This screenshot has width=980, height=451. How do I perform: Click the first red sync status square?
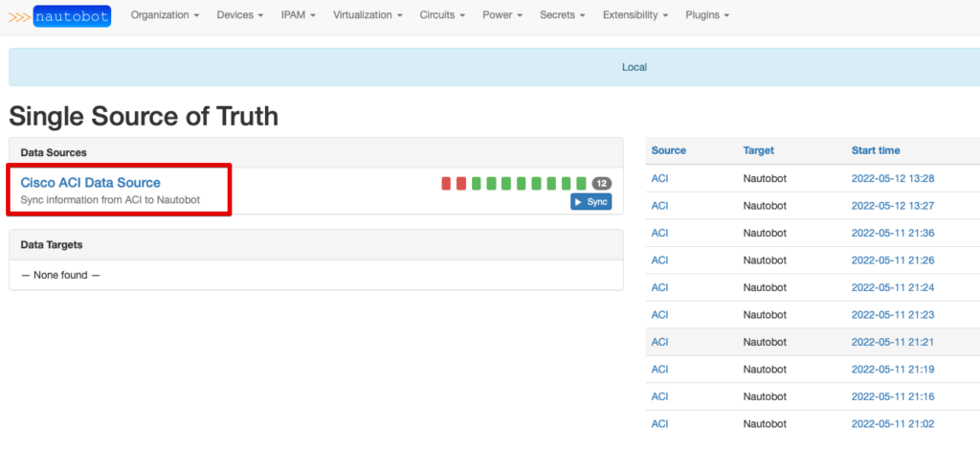pyautogui.click(x=446, y=183)
